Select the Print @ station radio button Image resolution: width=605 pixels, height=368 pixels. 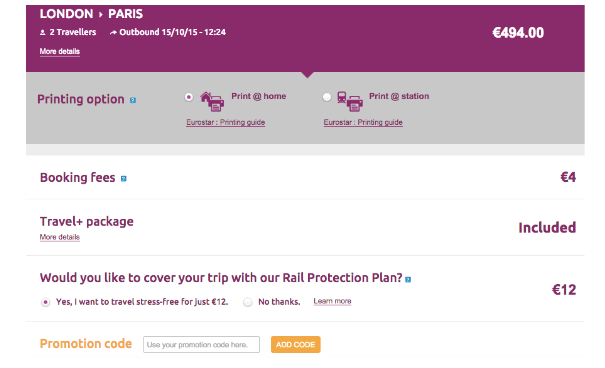click(327, 97)
